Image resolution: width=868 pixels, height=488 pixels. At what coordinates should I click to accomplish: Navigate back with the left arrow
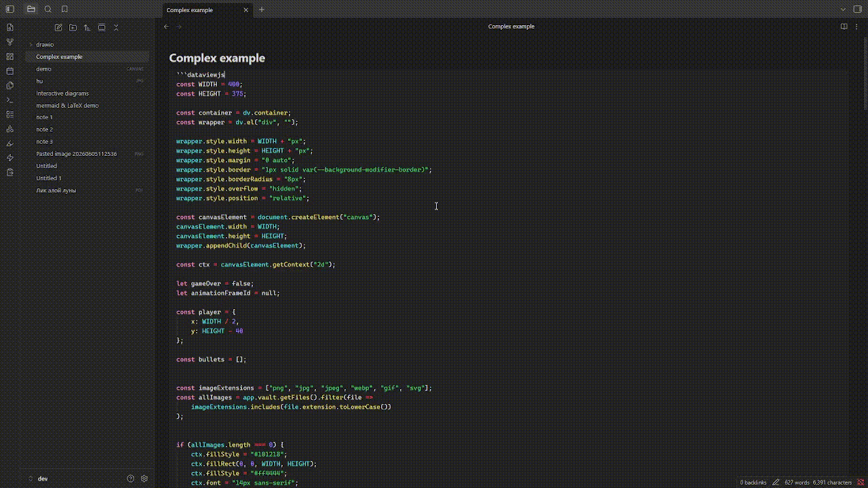coord(166,26)
